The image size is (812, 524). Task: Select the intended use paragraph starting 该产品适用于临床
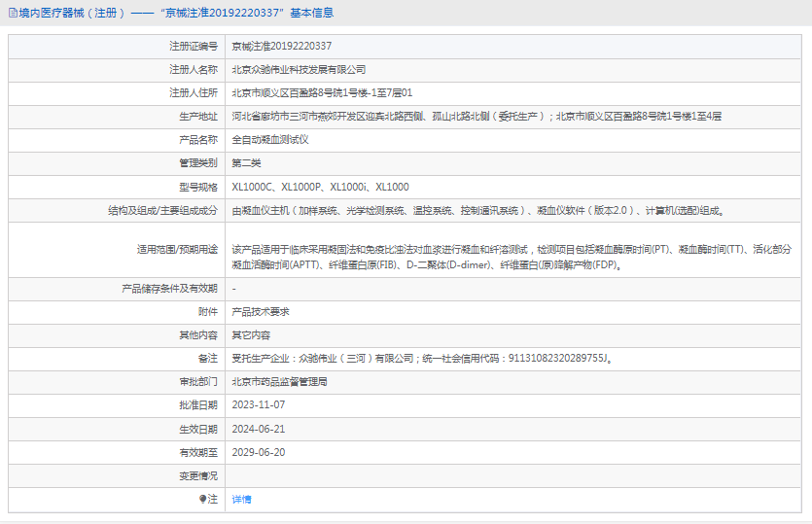coord(512,258)
